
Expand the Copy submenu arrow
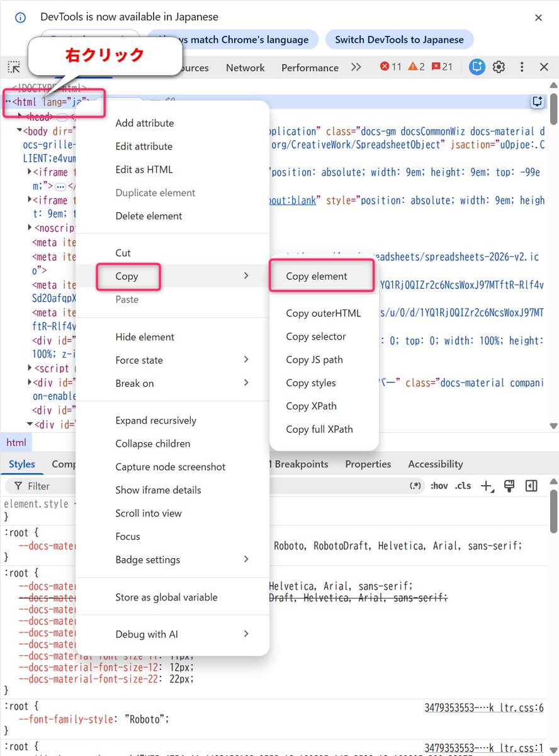[246, 276]
